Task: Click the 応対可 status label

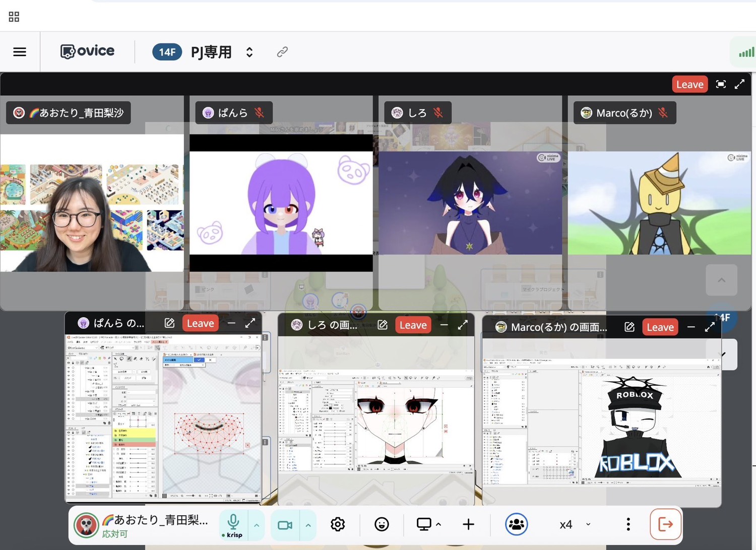Action: 115,534
